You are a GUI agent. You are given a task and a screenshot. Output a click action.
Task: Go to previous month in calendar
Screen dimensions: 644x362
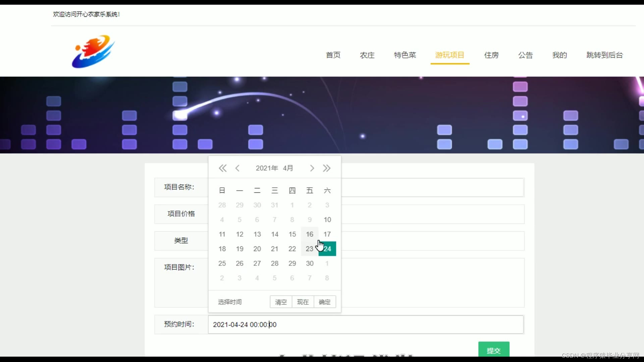[237, 168]
